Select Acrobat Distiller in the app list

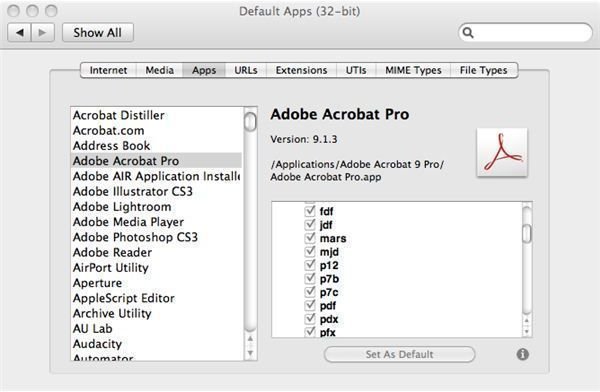tap(157, 115)
